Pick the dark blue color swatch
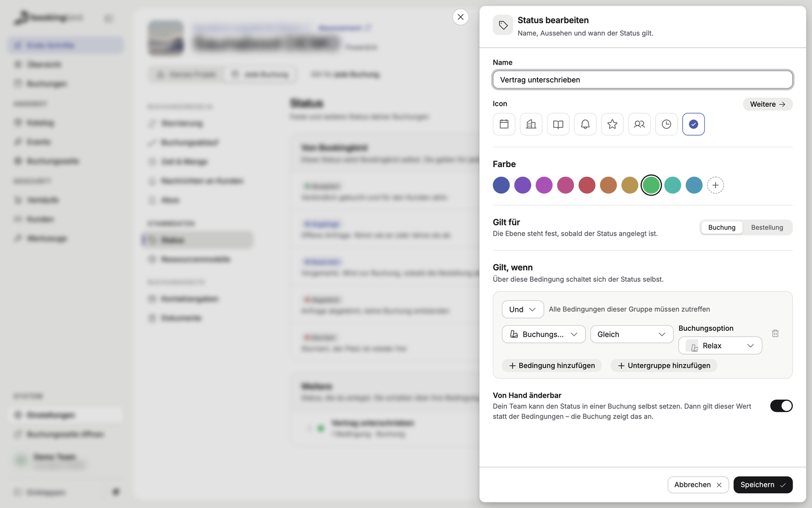 501,185
